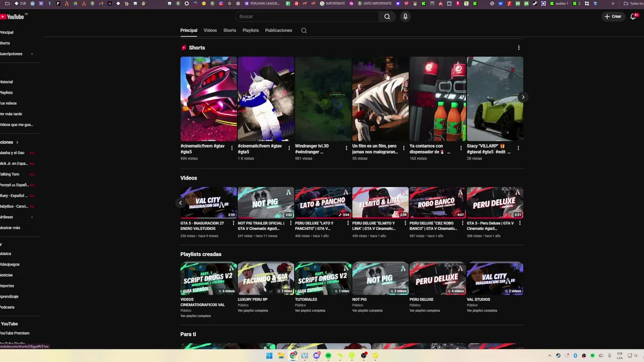The width and height of the screenshot is (644, 362).
Task: Open the PERUVIAN LEAGUE bookmark
Action: click(x=263, y=3)
